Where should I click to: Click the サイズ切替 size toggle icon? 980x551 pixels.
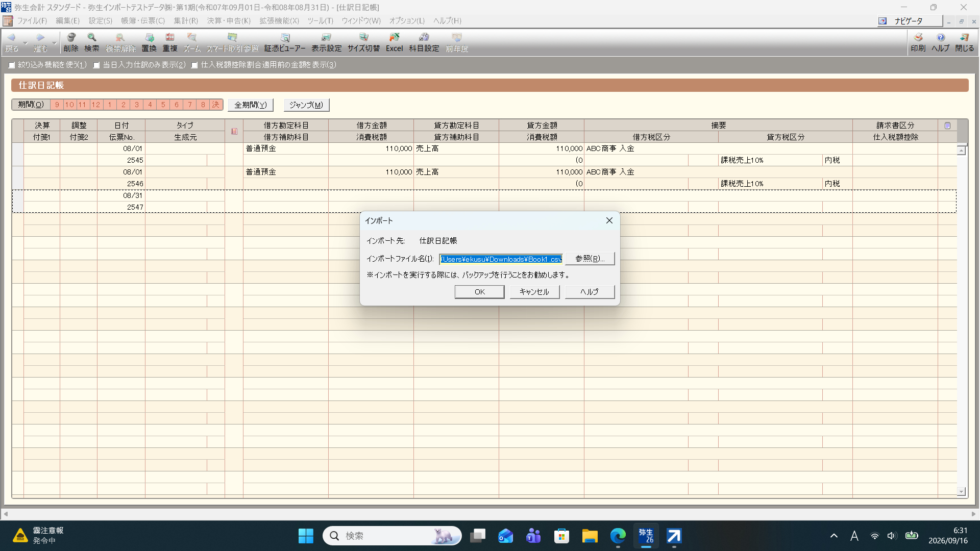pos(364,42)
